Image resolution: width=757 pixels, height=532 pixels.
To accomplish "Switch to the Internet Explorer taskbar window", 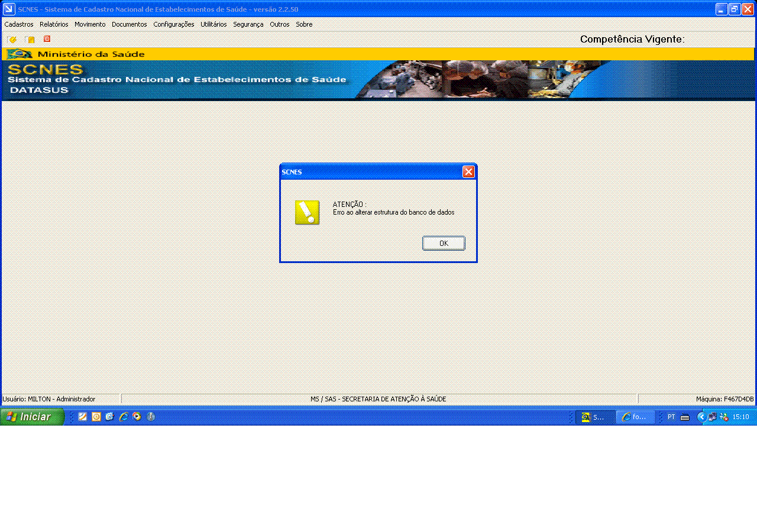I will pyautogui.click(x=635, y=417).
